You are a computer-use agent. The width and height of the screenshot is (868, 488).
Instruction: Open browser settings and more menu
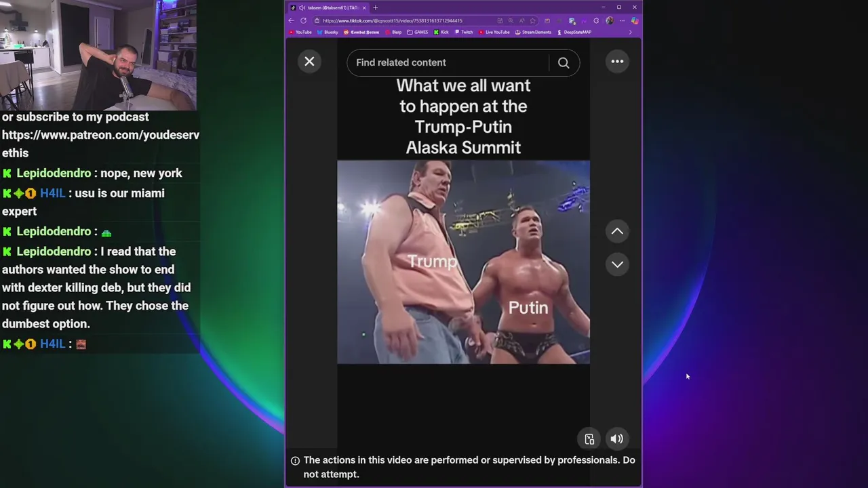[622, 20]
